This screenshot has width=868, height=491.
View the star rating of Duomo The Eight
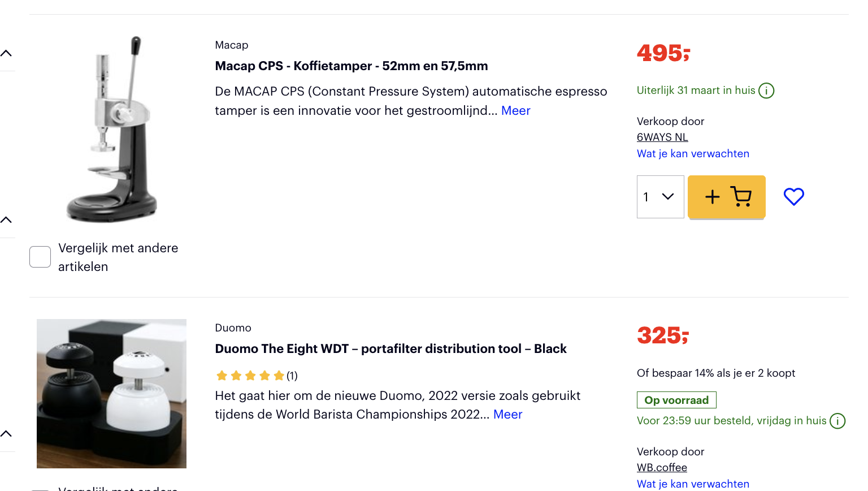250,376
